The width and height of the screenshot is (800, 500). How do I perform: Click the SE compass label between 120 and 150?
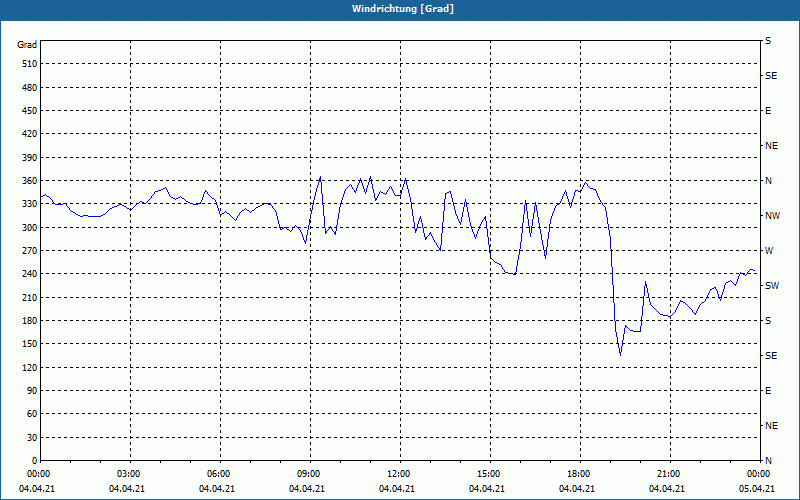[x=771, y=356]
